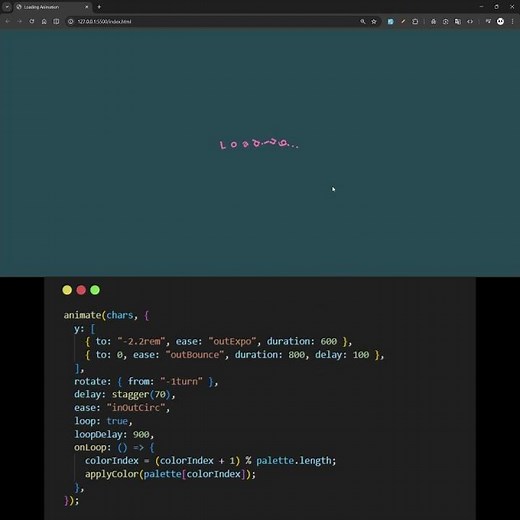Click the "outExpo" string in the code
Viewport: 520px width, 520px height.
[233, 341]
